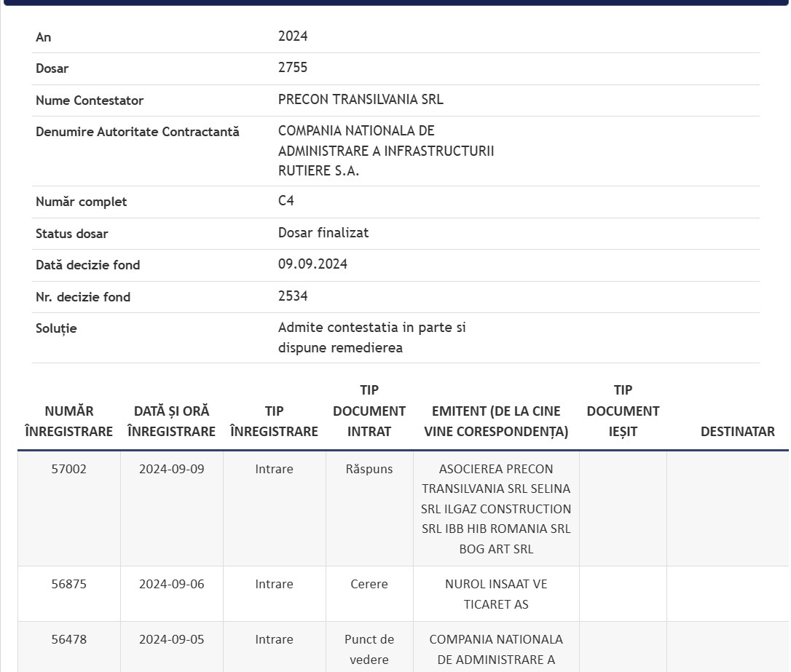791x672 pixels.
Task: Select complet number C4
Action: click(286, 201)
